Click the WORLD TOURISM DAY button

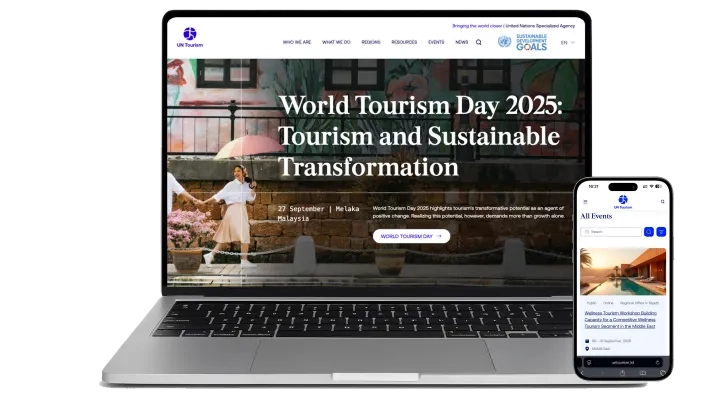click(411, 236)
